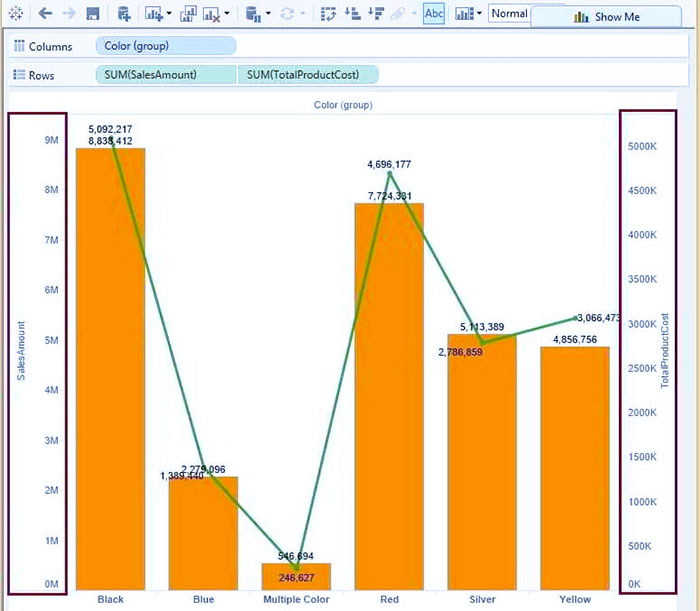Click the Red category label
The height and width of the screenshot is (611, 700).
(389, 599)
